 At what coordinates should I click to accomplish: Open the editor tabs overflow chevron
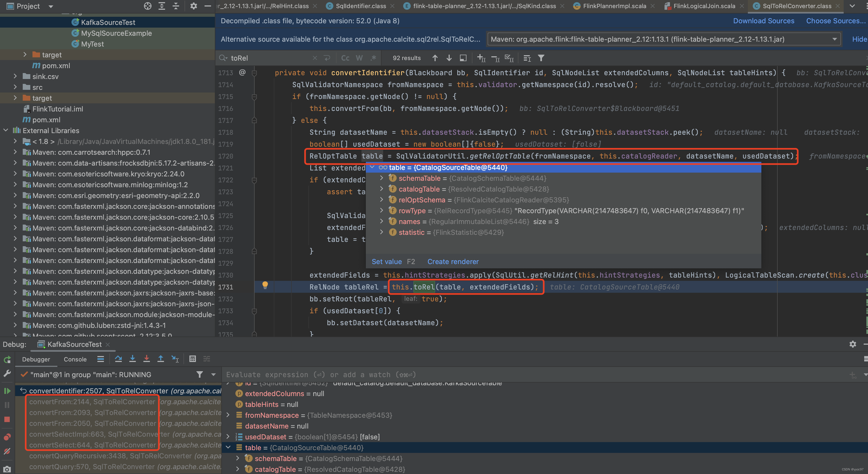point(852,6)
